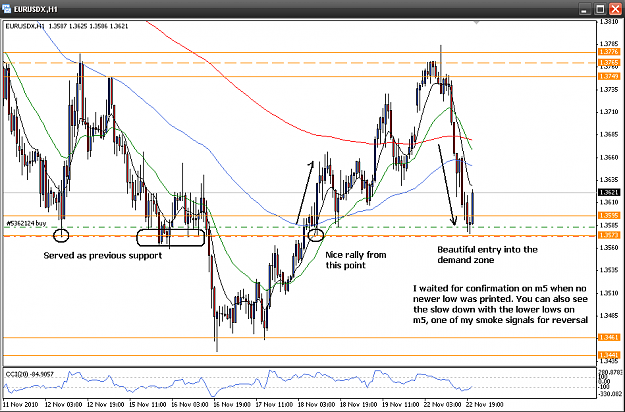The image size is (625, 412).
Task: Click the 1.3710 price axis value
Action: coord(609,112)
